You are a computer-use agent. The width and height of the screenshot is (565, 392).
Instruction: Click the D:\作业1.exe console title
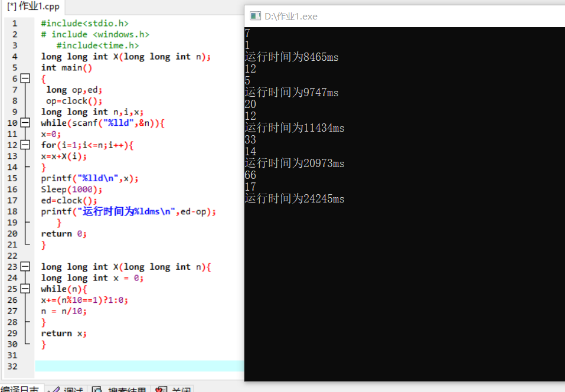pyautogui.click(x=291, y=17)
